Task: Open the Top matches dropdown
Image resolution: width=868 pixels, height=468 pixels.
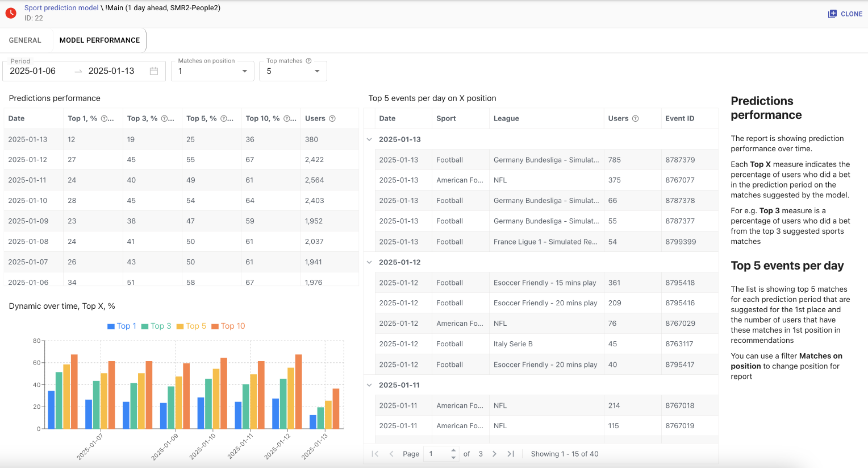Action: coord(293,71)
